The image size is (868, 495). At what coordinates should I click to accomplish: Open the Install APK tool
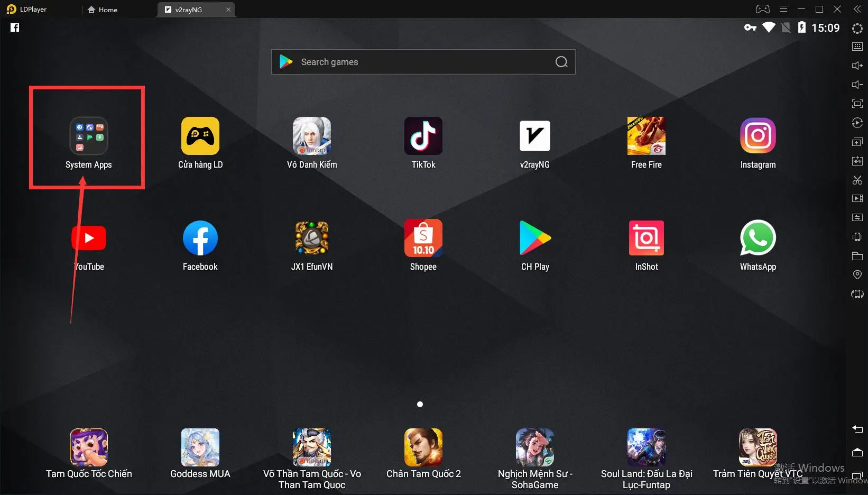point(857,161)
